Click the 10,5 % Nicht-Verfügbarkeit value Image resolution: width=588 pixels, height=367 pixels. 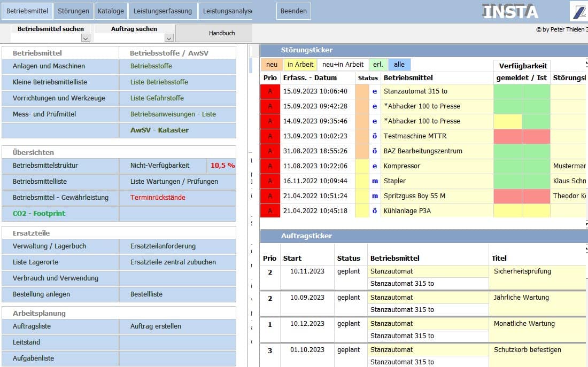[222, 165]
